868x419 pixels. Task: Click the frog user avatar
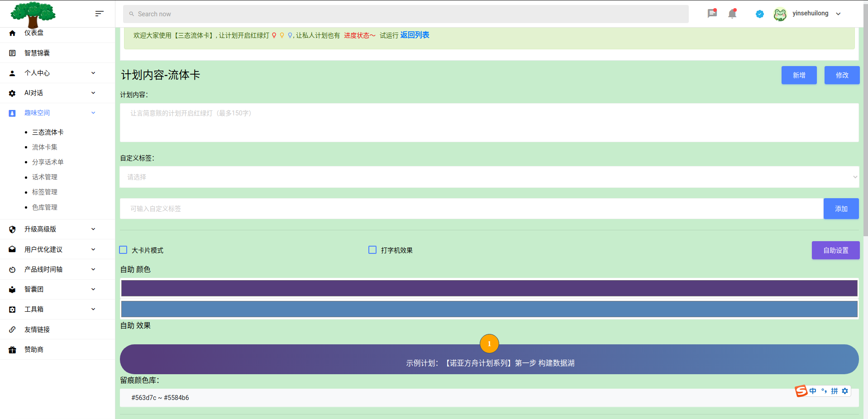point(780,14)
